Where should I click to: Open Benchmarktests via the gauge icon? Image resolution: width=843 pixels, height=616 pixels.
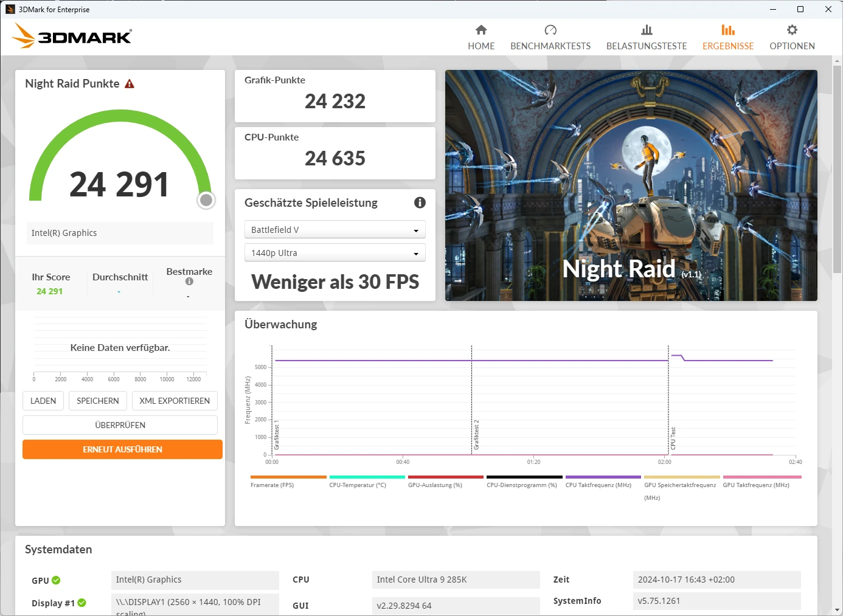550,30
